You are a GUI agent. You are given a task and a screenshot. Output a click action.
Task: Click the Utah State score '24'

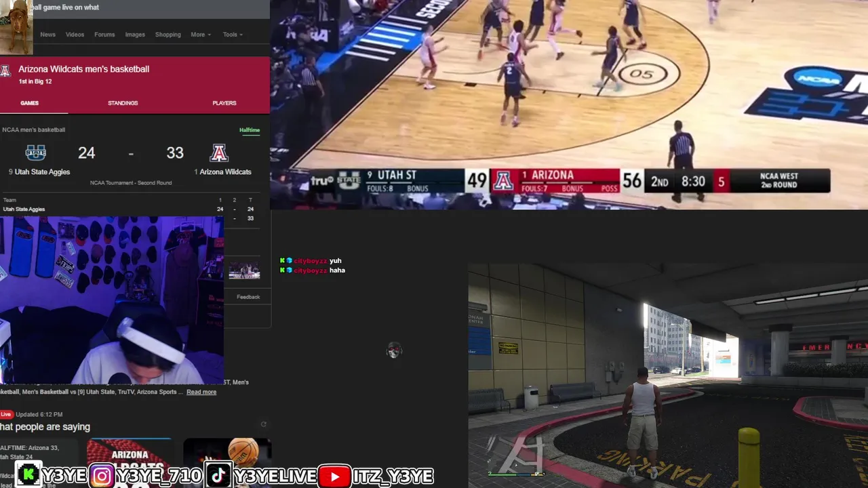pos(86,153)
